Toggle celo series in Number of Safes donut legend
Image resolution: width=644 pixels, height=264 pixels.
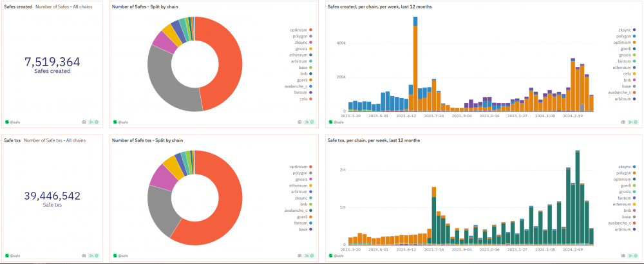(x=305, y=99)
